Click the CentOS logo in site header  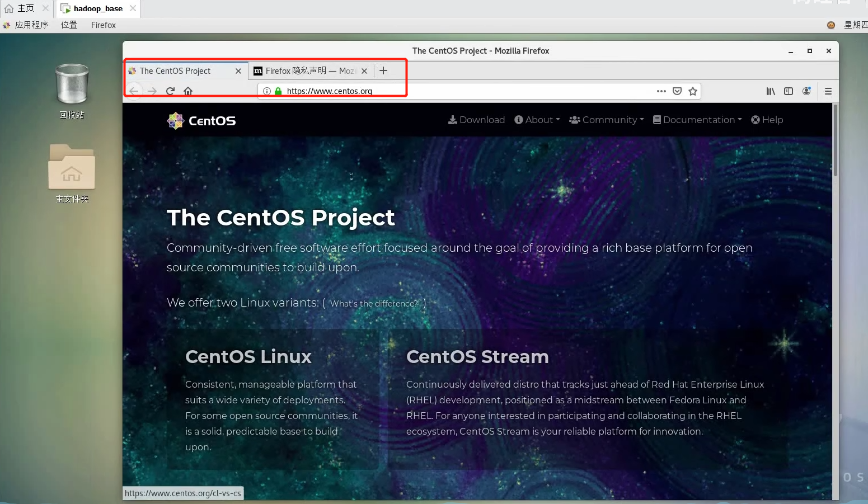(201, 120)
